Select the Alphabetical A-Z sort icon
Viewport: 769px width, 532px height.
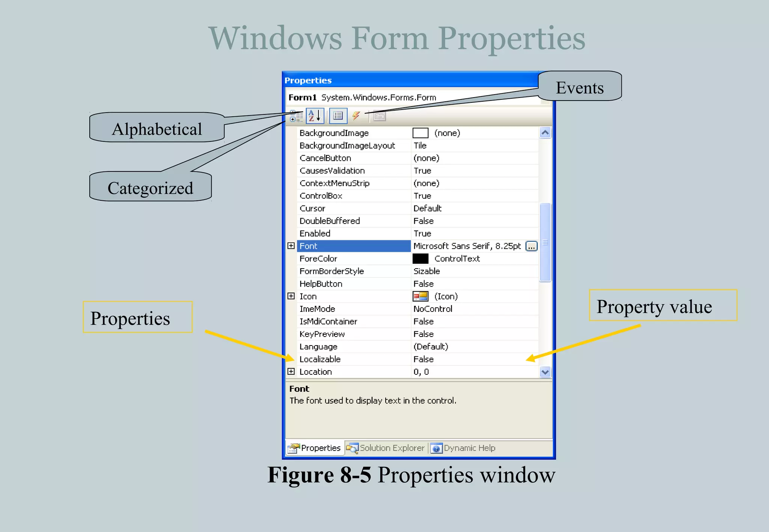[315, 116]
